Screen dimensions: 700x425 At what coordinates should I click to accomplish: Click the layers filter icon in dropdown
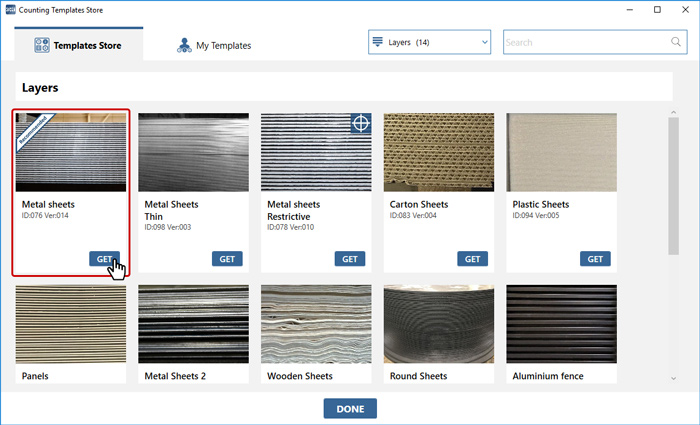378,42
